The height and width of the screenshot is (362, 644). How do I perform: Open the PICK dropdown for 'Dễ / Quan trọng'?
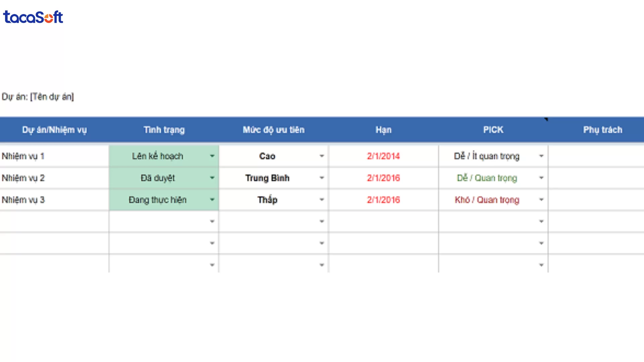pos(541,178)
